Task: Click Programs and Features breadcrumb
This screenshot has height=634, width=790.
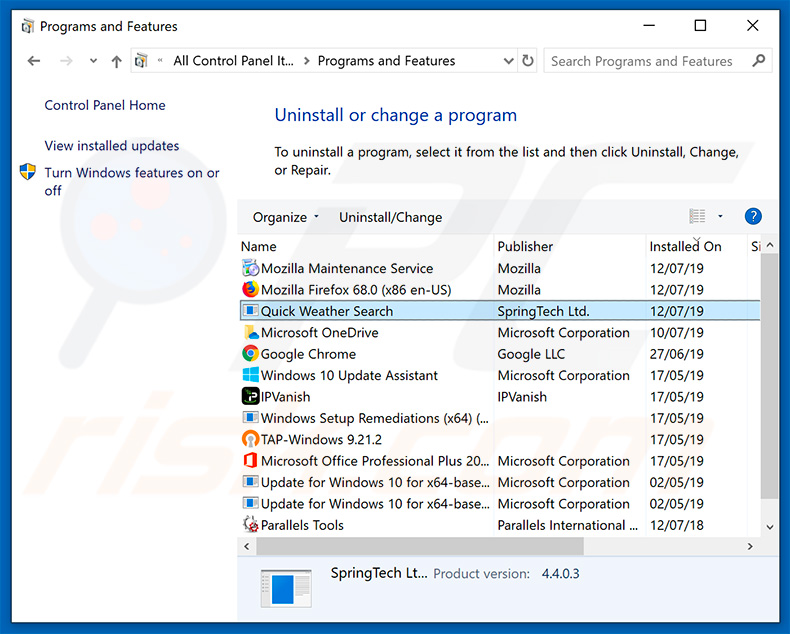Action: (386, 61)
